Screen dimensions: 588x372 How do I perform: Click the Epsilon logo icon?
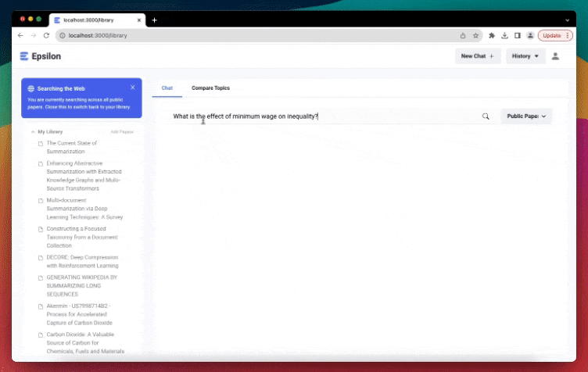point(24,56)
